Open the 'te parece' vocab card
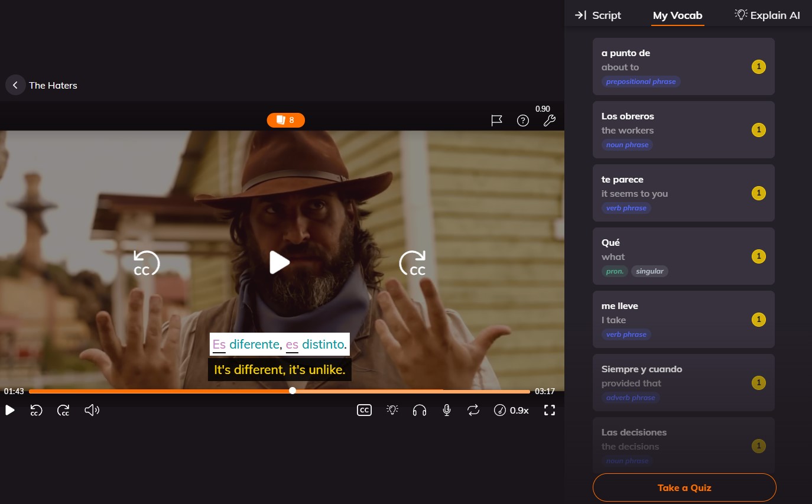Viewport: 812px width, 504px height. point(683,193)
